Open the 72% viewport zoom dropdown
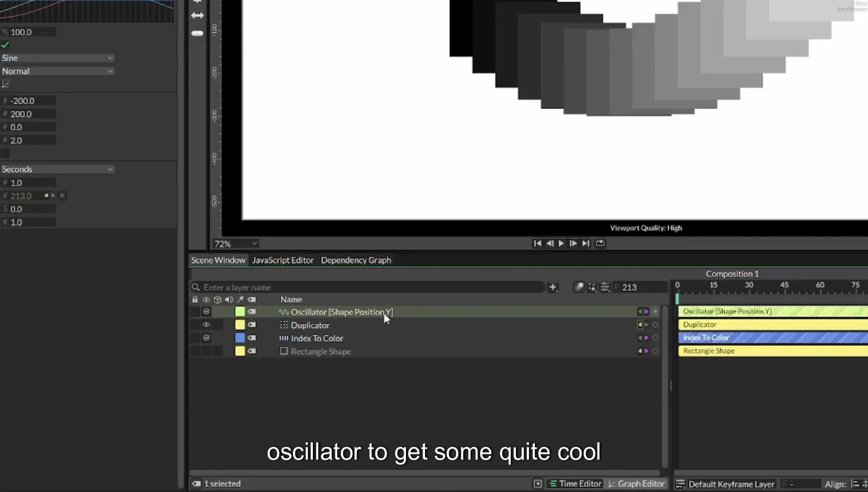Image resolution: width=868 pixels, height=492 pixels. coord(236,244)
